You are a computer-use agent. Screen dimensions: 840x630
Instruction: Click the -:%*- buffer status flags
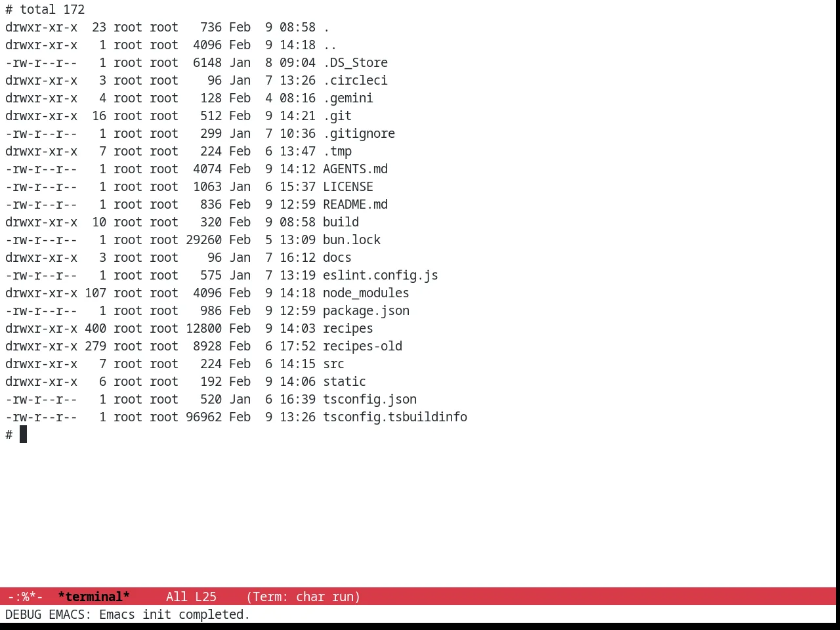26,597
